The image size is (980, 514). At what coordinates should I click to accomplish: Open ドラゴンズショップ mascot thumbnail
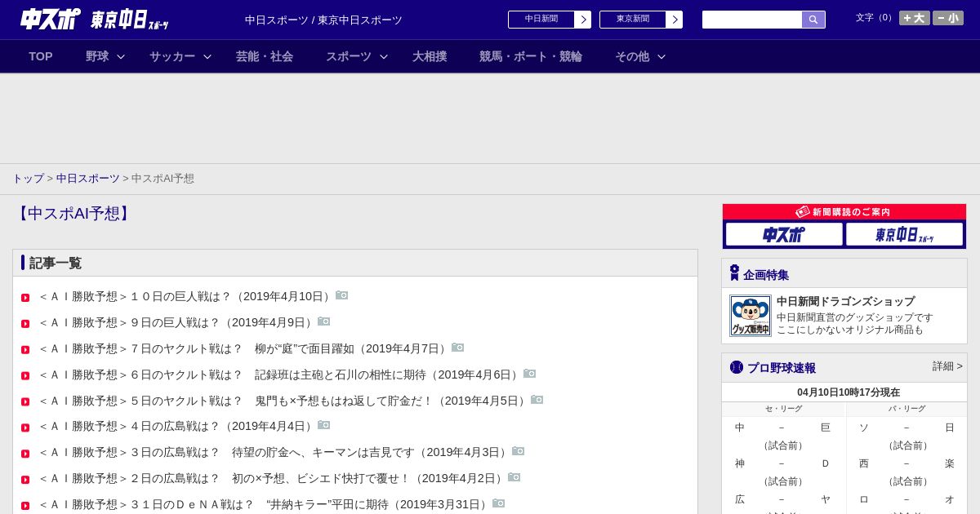[751, 316]
